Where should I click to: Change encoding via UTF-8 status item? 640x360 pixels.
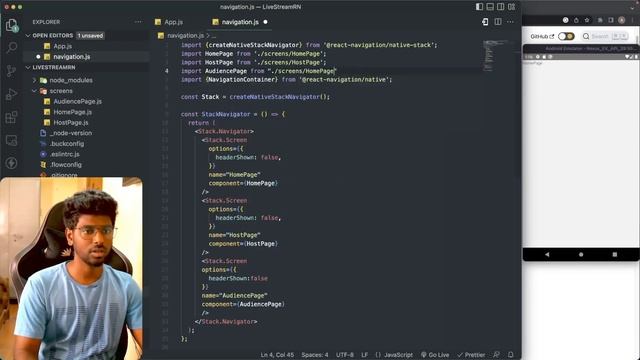344,355
